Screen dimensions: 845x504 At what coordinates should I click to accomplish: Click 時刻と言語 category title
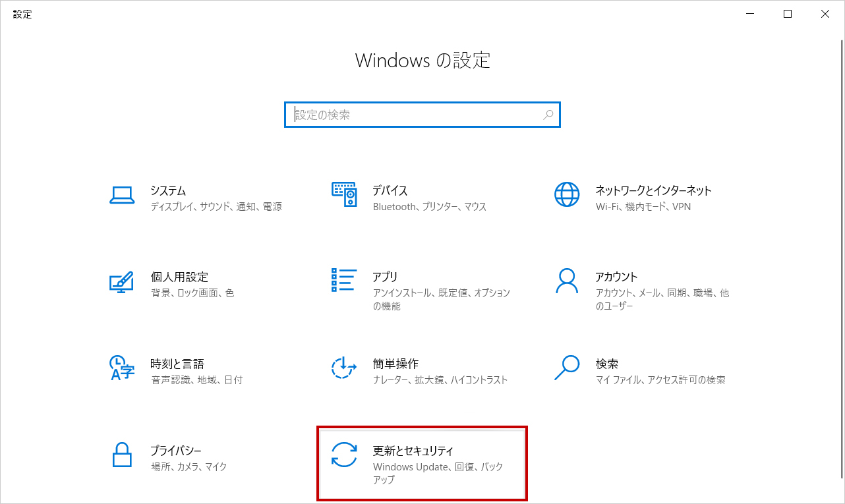tap(177, 364)
